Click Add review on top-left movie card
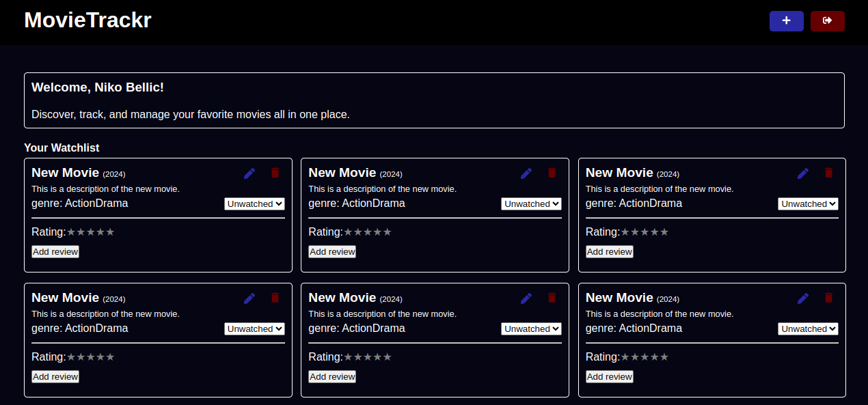The image size is (868, 405). (x=55, y=252)
